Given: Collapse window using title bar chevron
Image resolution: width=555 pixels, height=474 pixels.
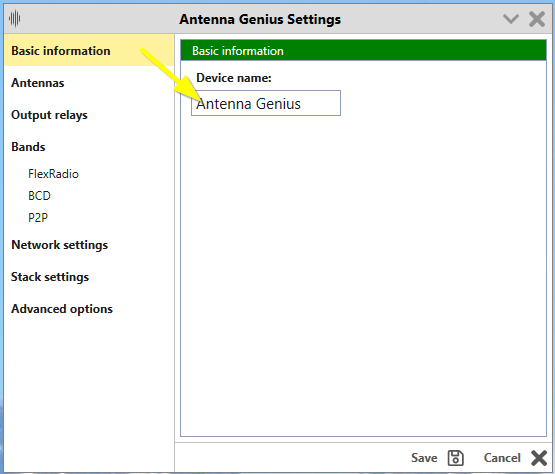Looking at the screenshot, I should point(511,19).
